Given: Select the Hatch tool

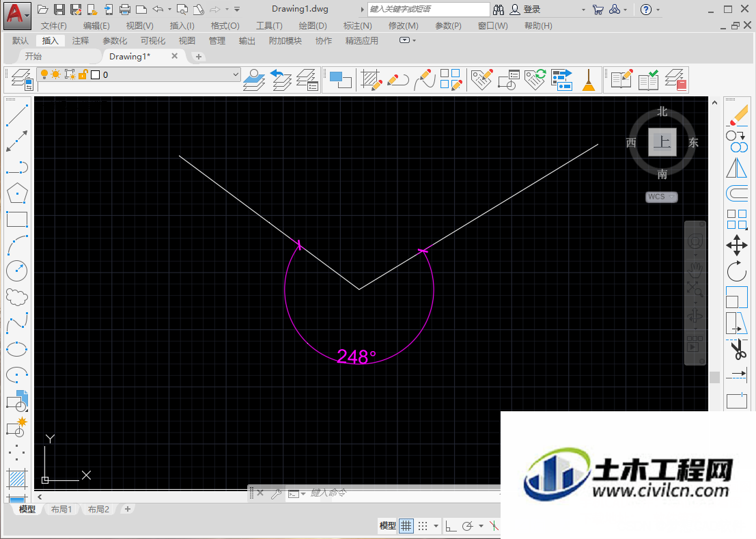Looking at the screenshot, I should (17, 479).
